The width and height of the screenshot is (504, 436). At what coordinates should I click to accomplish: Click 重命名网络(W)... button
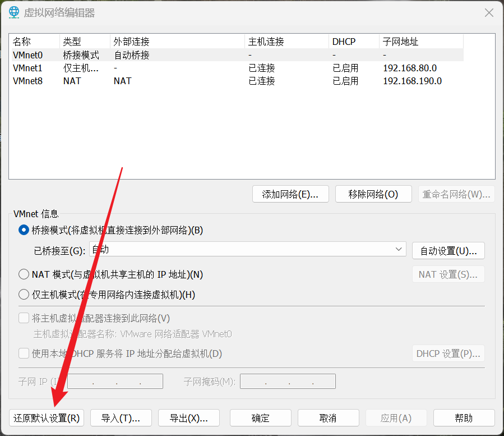coord(456,194)
